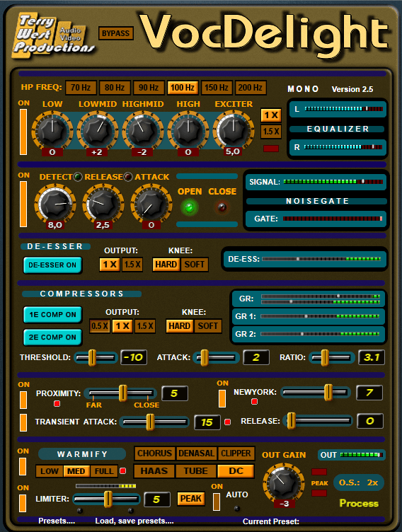The width and height of the screenshot is (402, 532).
Task: Toggle the NEWYORK ON switch
Action: click(222, 398)
